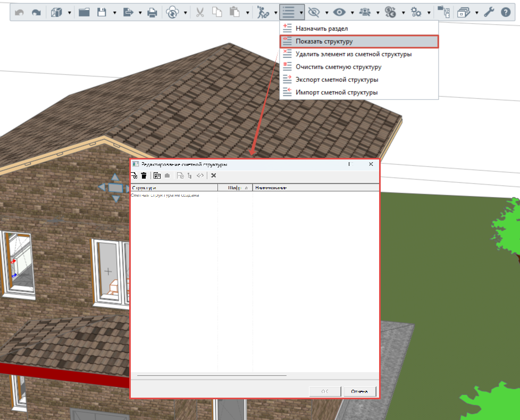This screenshot has height=420, width=520.
Task: Click the horizontal scrollbar in the dialog
Action: click(x=212, y=375)
